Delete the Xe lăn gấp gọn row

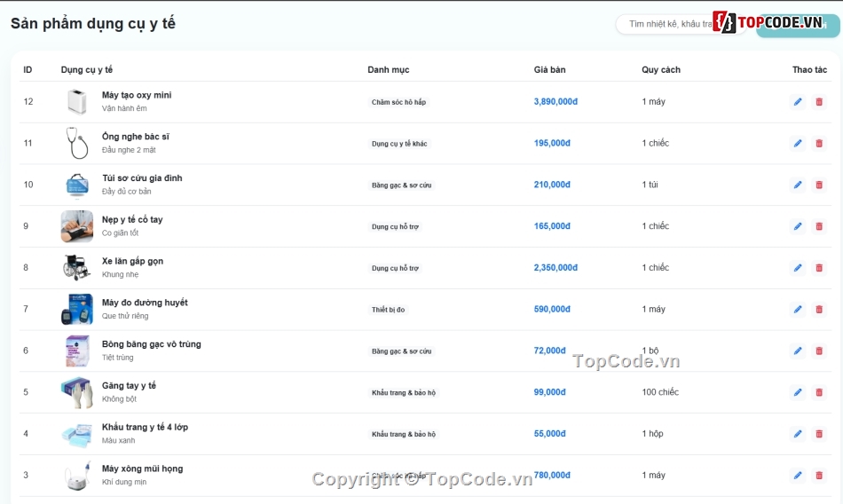[x=819, y=267]
